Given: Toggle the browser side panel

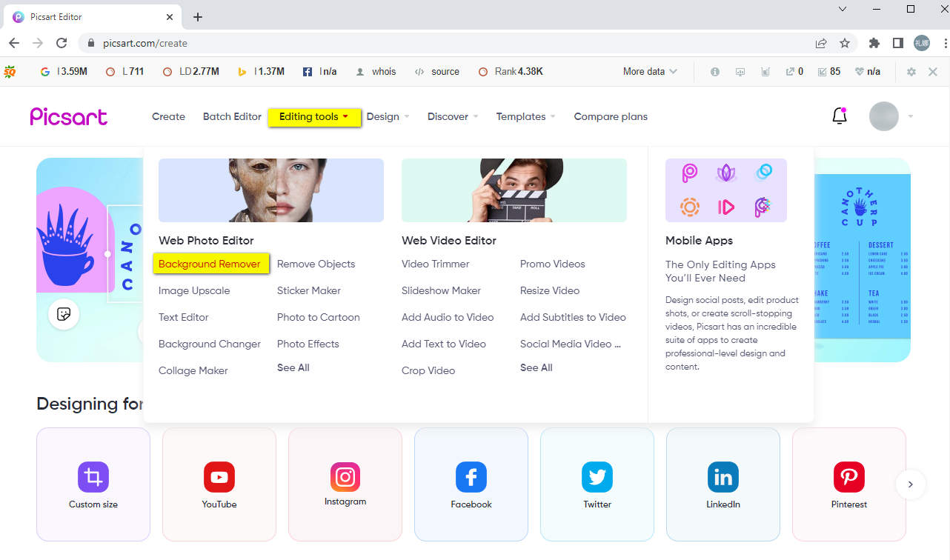Looking at the screenshot, I should [898, 43].
